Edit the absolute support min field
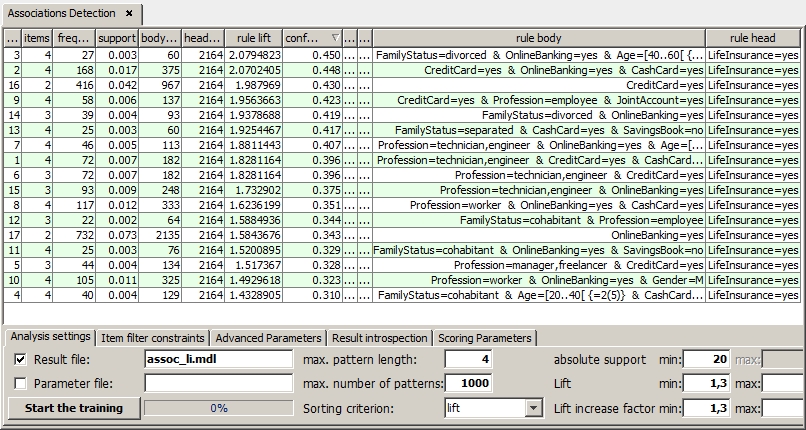This screenshot has width=806, height=430. [x=706, y=359]
